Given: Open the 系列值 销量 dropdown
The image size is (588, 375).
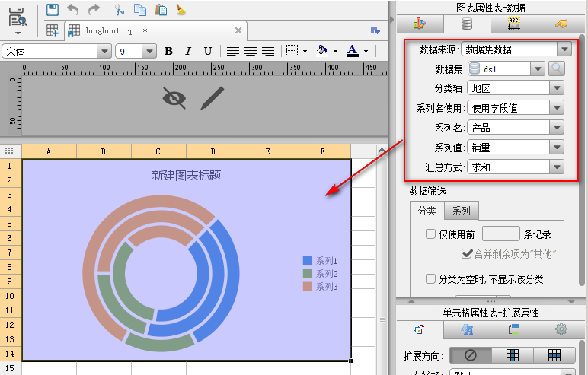Looking at the screenshot, I should click(557, 148).
